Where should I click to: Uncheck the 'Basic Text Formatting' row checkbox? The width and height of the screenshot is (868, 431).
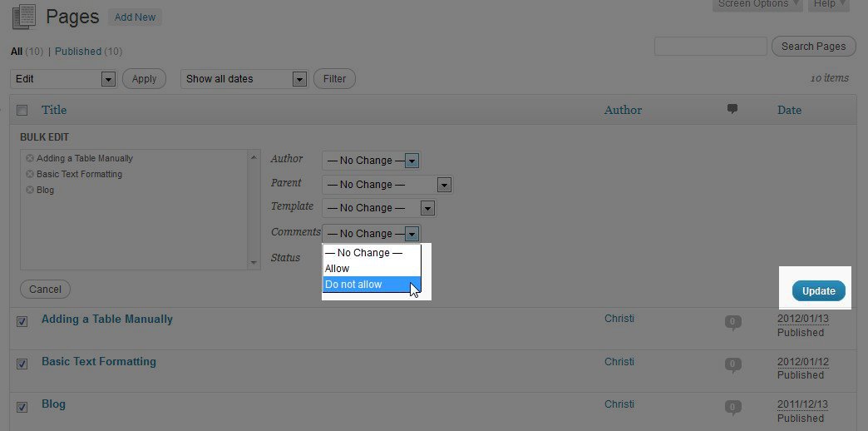(22, 364)
